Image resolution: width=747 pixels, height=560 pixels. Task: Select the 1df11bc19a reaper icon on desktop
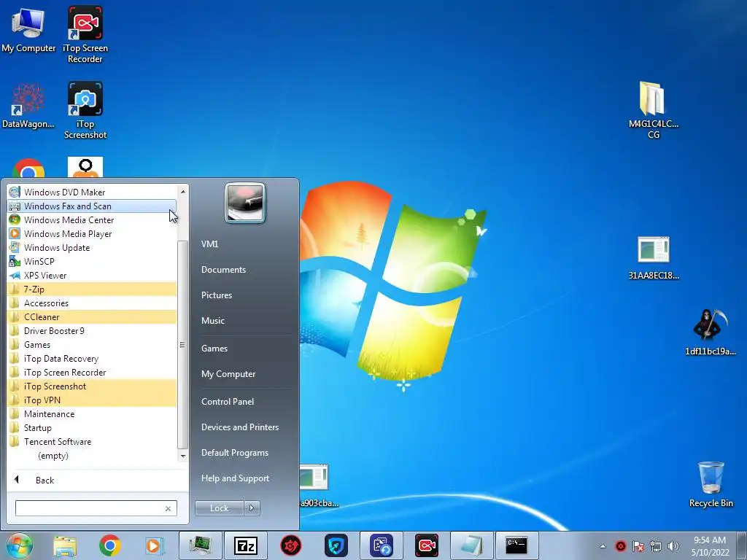710,332
